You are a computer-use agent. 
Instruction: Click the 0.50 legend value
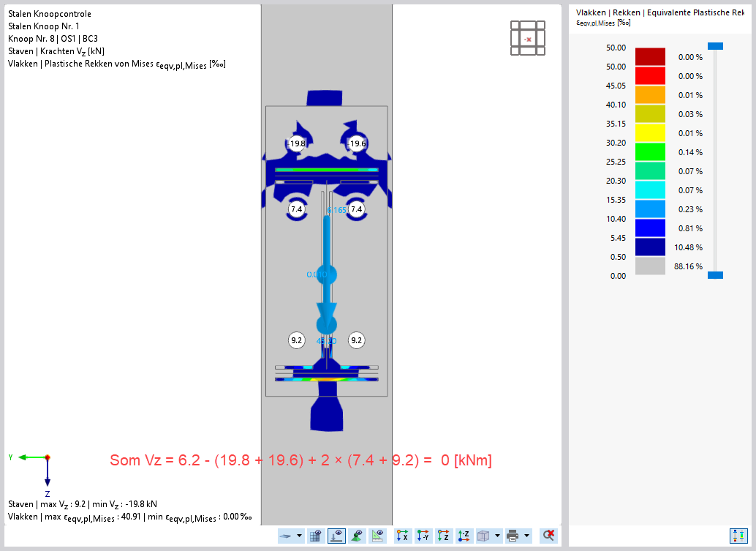[618, 257]
